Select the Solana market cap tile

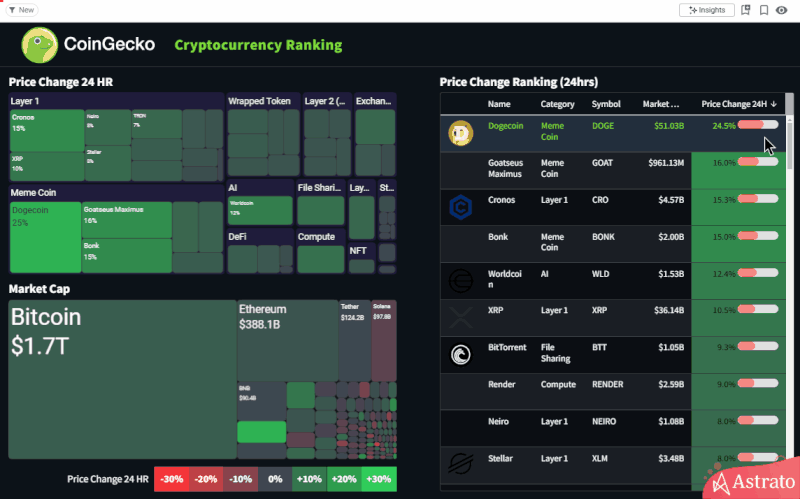pos(384,340)
